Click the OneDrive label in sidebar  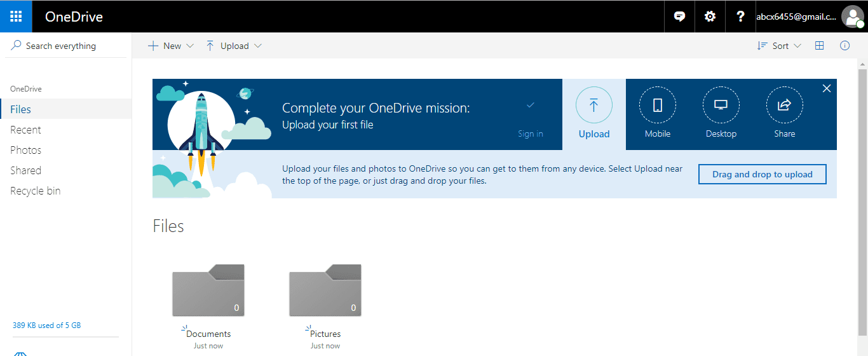26,89
